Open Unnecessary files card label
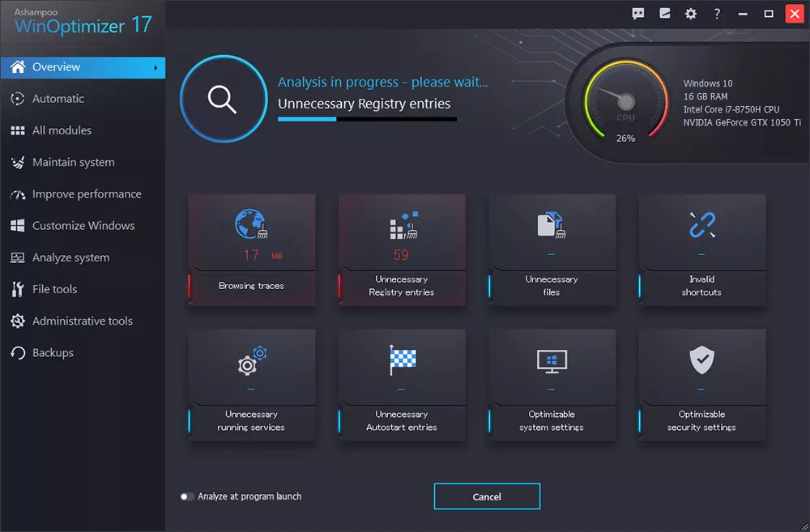 click(x=551, y=286)
